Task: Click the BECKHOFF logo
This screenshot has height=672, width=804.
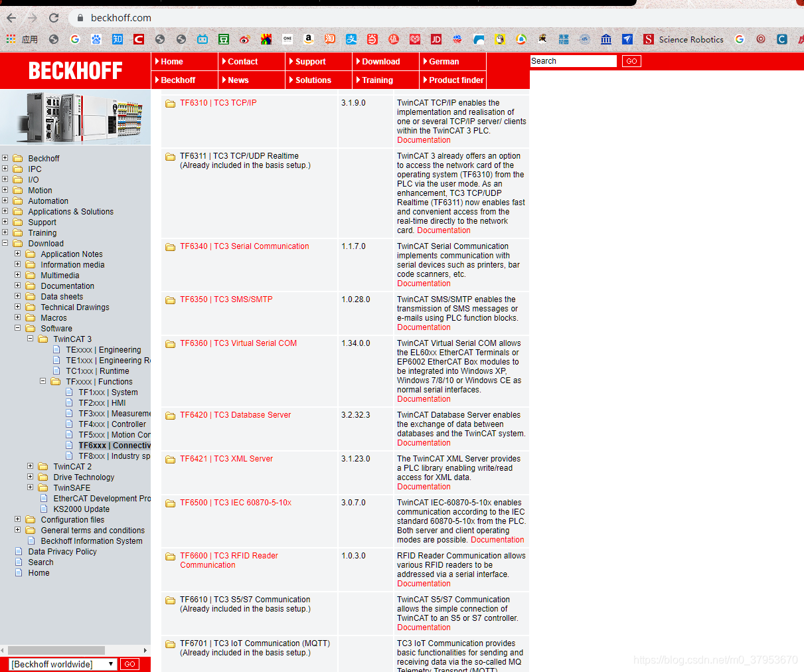Action: pos(76,70)
